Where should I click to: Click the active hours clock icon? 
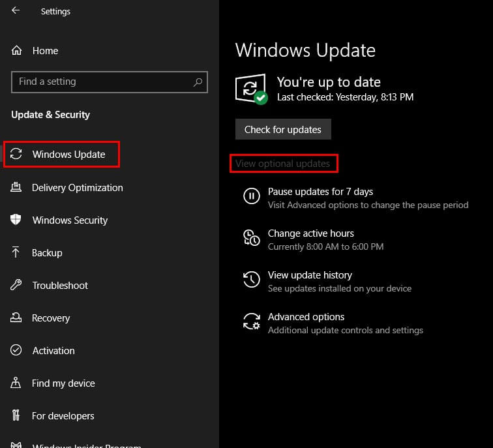click(x=252, y=237)
